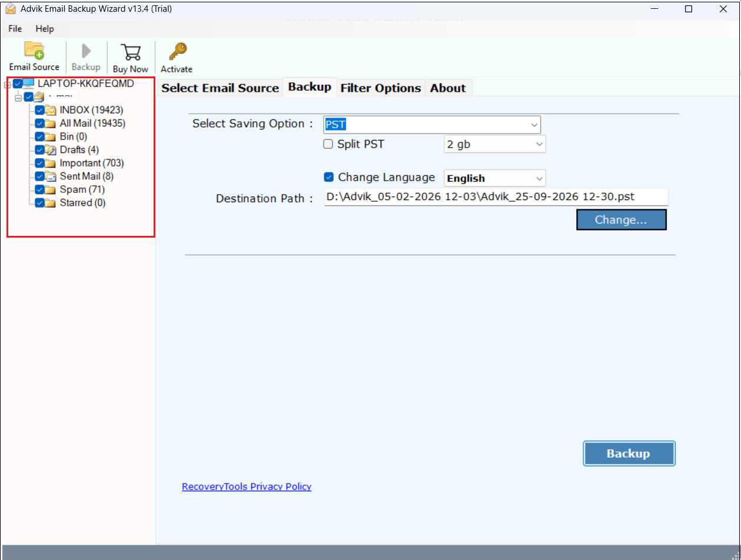The width and height of the screenshot is (741, 560).
Task: Collapse the mail account tree node
Action: click(18, 97)
